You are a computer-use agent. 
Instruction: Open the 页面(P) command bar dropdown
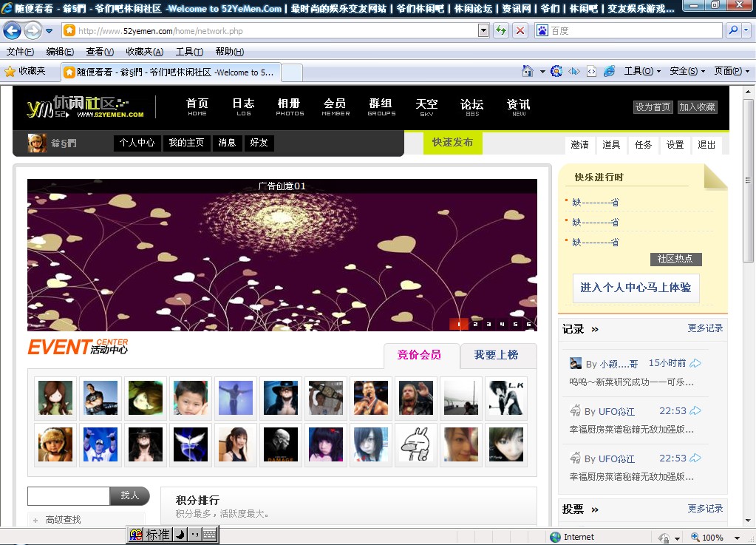(732, 72)
